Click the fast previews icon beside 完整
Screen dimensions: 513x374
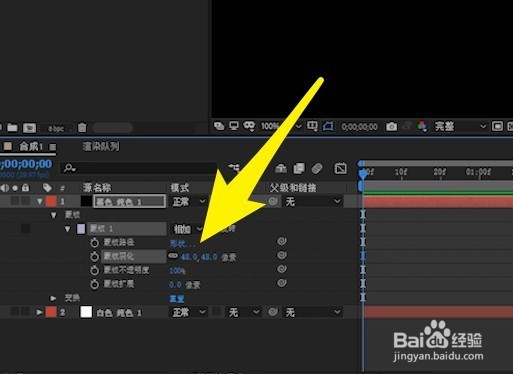(x=497, y=126)
